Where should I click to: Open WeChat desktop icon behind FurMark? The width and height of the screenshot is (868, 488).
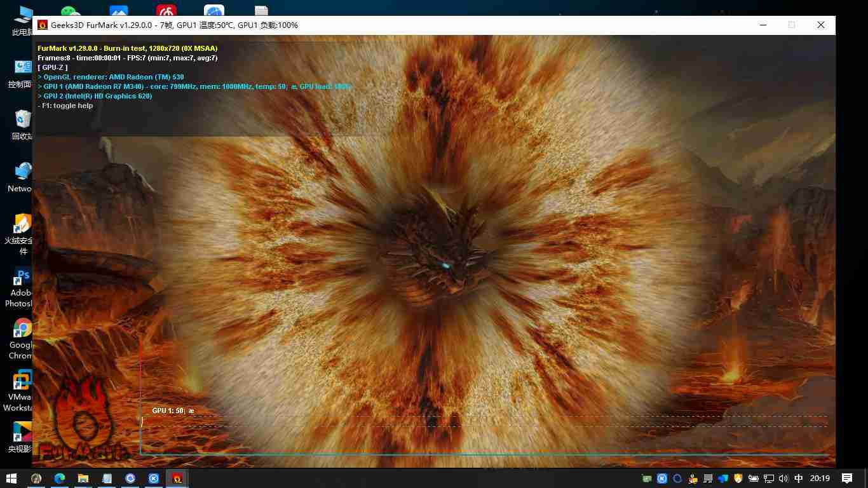tap(71, 11)
